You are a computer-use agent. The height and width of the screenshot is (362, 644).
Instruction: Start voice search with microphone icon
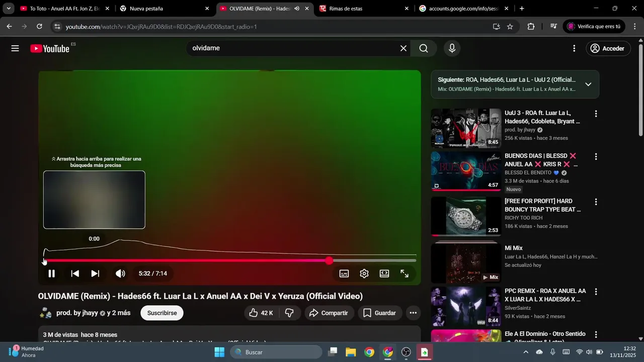pyautogui.click(x=452, y=48)
